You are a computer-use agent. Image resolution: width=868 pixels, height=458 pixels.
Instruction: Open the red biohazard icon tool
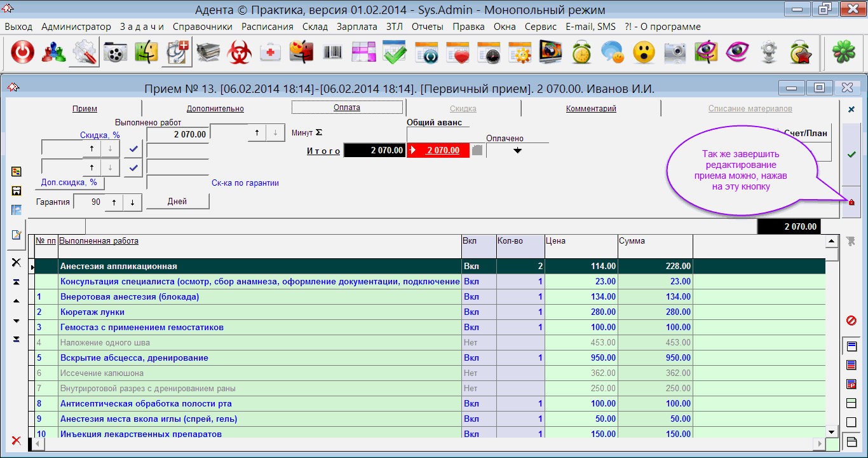[240, 53]
